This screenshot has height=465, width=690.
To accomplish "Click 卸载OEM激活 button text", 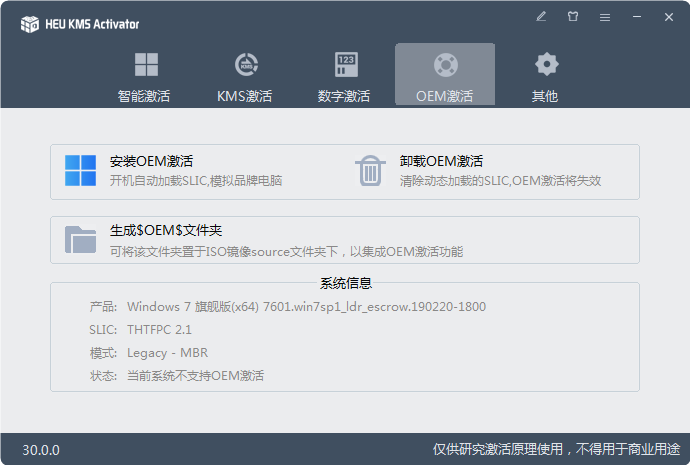I will pyautogui.click(x=441, y=161).
